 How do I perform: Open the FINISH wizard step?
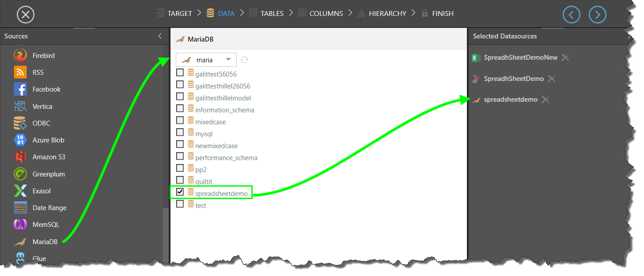[x=437, y=14]
